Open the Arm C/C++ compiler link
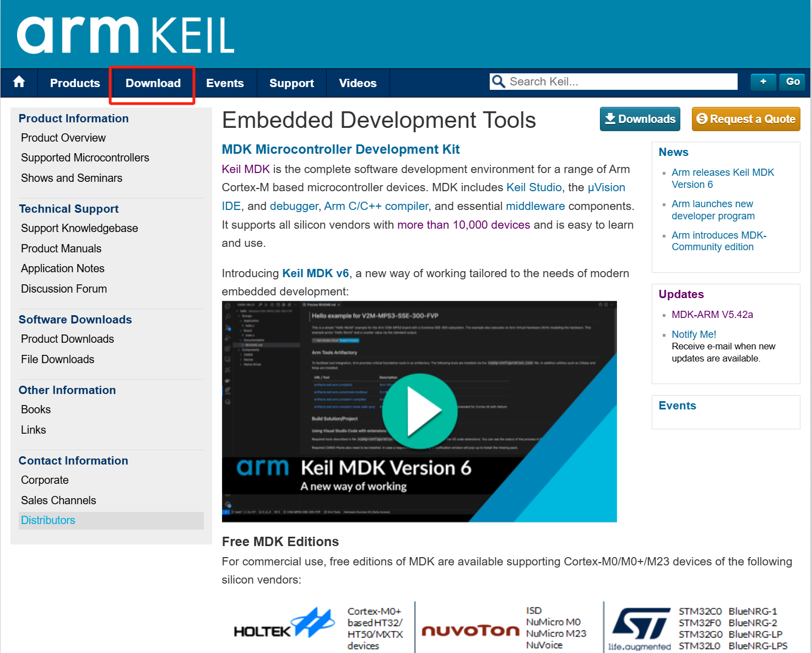This screenshot has width=812, height=653. [376, 206]
